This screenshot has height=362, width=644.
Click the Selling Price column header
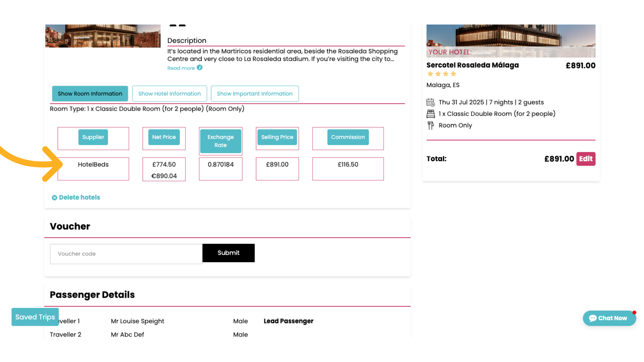(x=277, y=137)
